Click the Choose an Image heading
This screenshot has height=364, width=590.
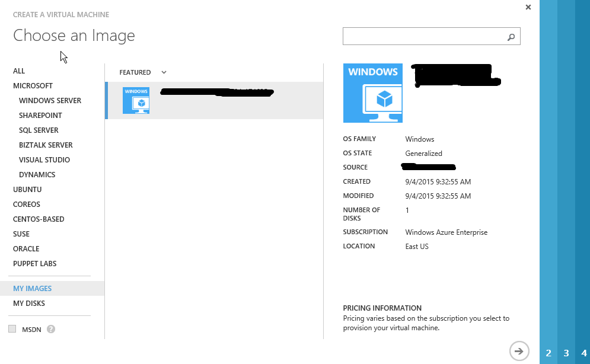click(x=74, y=36)
